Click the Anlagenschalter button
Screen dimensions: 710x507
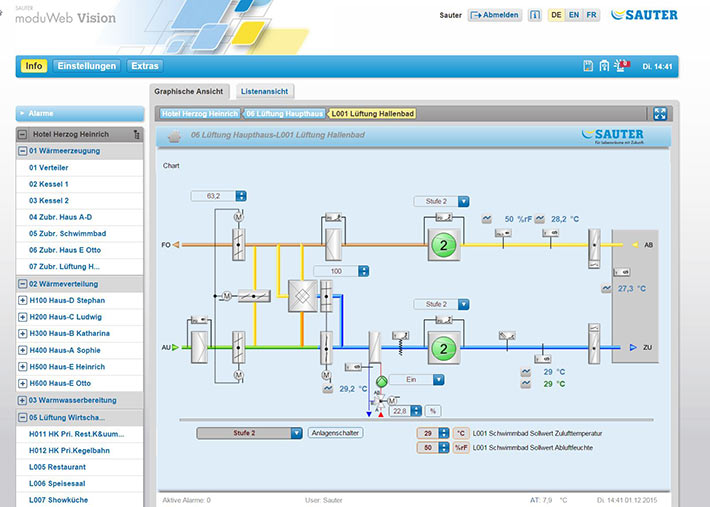[x=335, y=433]
